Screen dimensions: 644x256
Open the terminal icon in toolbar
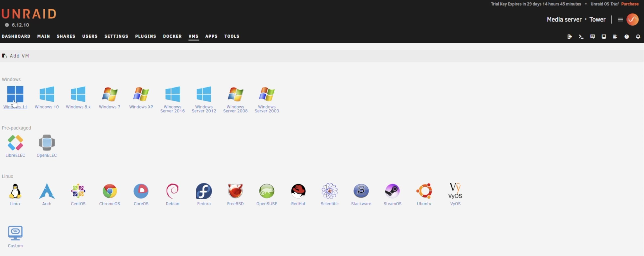(x=581, y=36)
